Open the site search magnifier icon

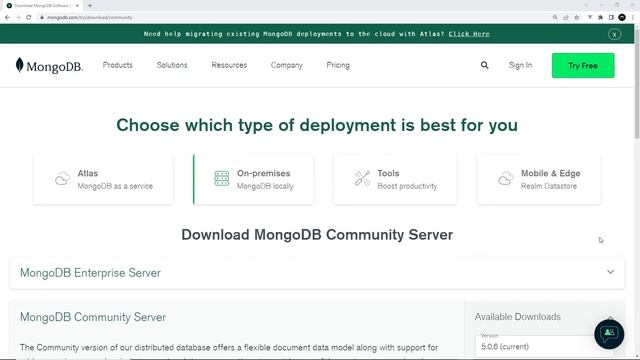[484, 65]
